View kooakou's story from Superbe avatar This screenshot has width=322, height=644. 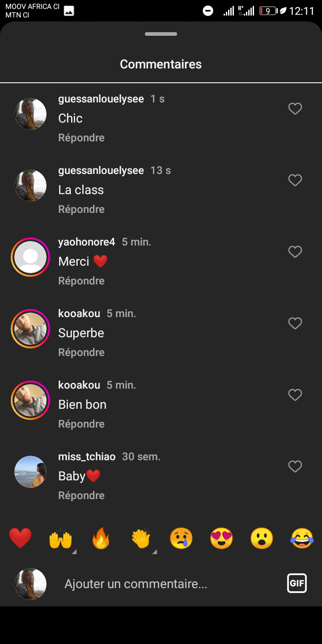[30, 329]
